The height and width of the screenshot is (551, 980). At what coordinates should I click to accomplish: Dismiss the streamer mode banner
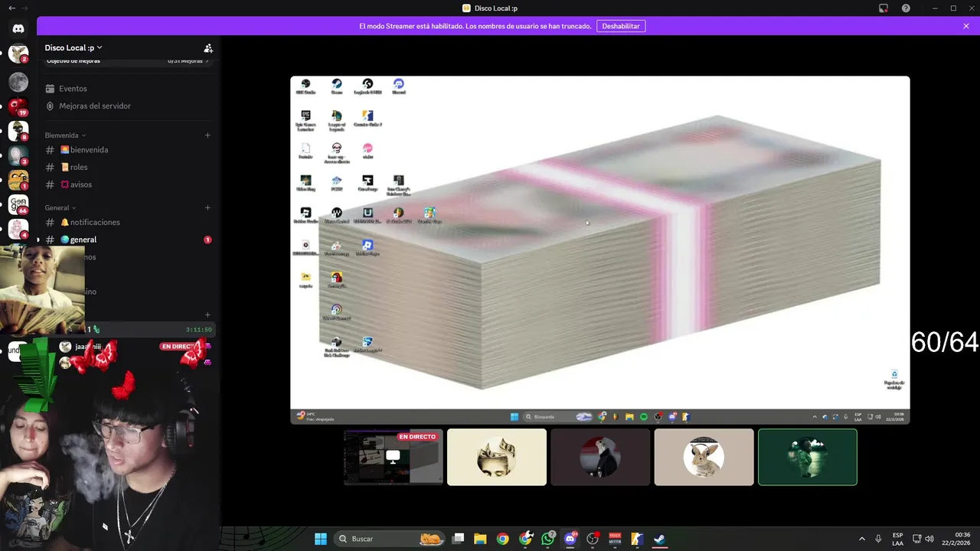(x=966, y=26)
